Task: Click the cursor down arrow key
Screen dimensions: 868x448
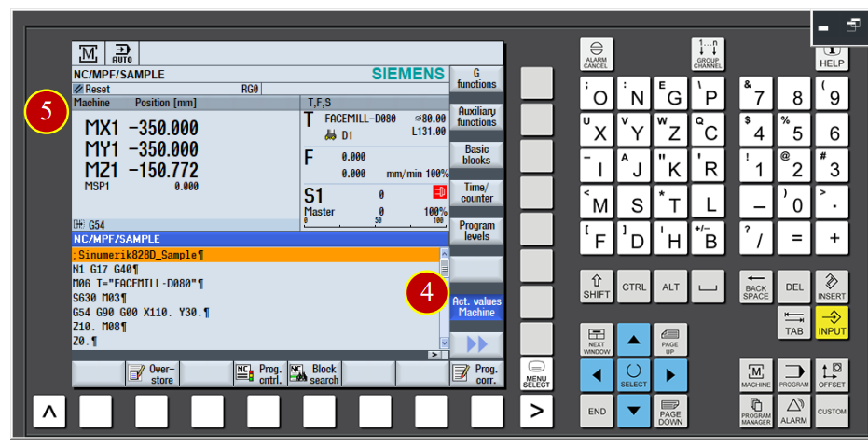Action: (633, 411)
